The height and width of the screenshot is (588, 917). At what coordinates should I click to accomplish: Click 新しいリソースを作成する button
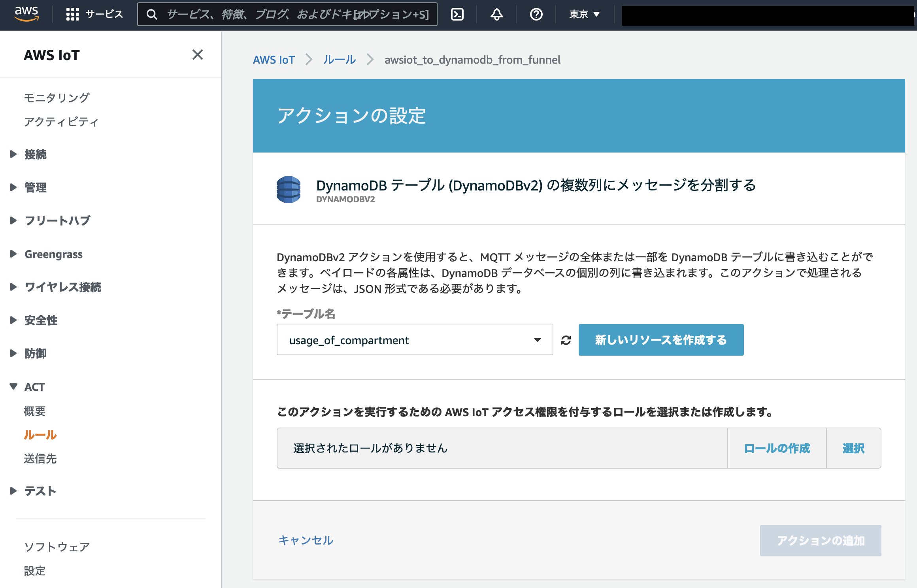pos(660,339)
